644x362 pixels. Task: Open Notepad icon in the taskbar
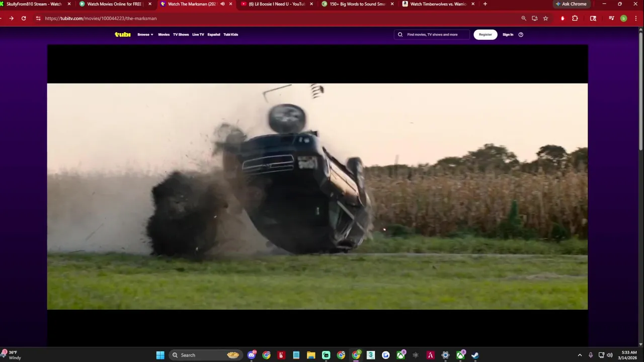(x=296, y=355)
